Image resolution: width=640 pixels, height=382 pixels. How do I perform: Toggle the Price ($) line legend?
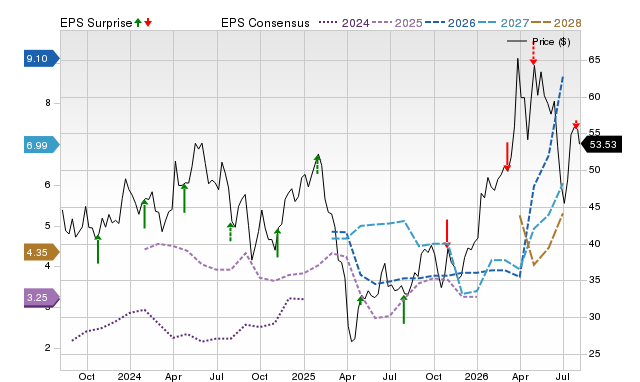pos(539,42)
